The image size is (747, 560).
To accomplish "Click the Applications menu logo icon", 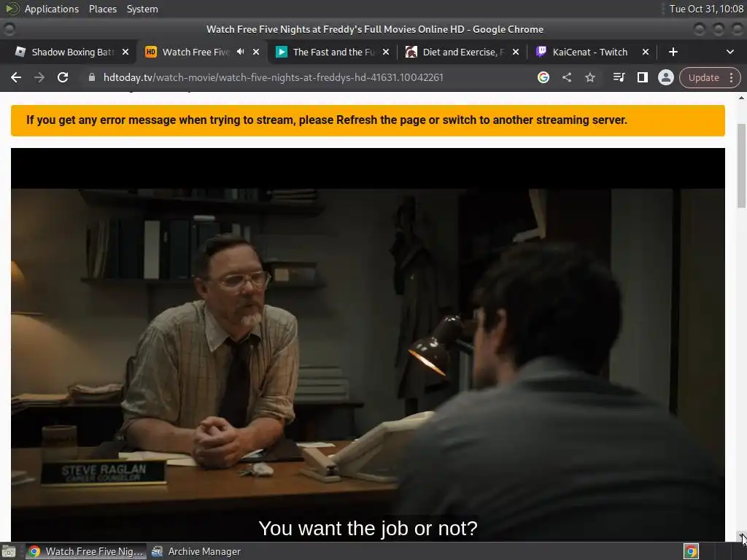I will click(12, 9).
